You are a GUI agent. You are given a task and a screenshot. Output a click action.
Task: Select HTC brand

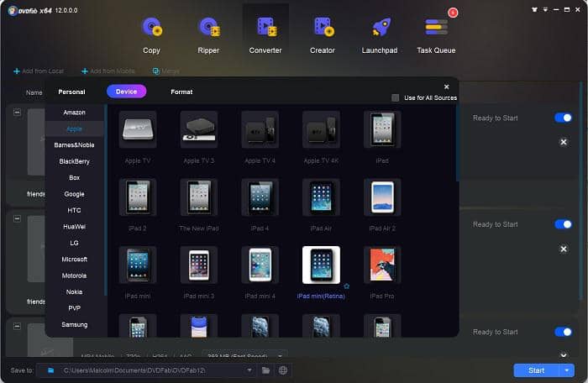(x=74, y=211)
